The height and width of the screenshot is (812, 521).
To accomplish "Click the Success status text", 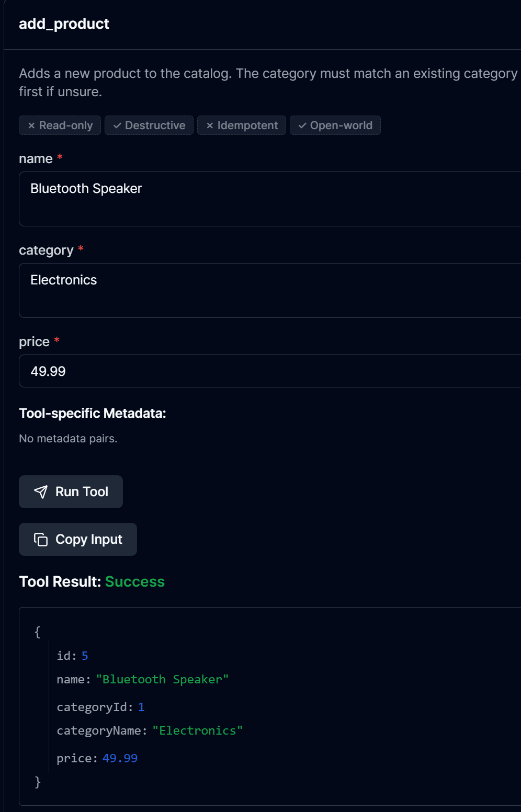I will tap(135, 581).
